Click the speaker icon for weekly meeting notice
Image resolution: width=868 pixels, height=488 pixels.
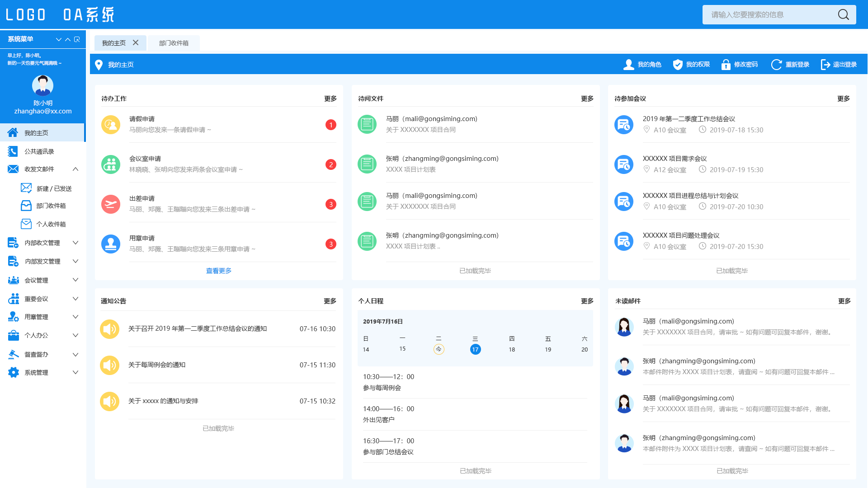point(110,365)
